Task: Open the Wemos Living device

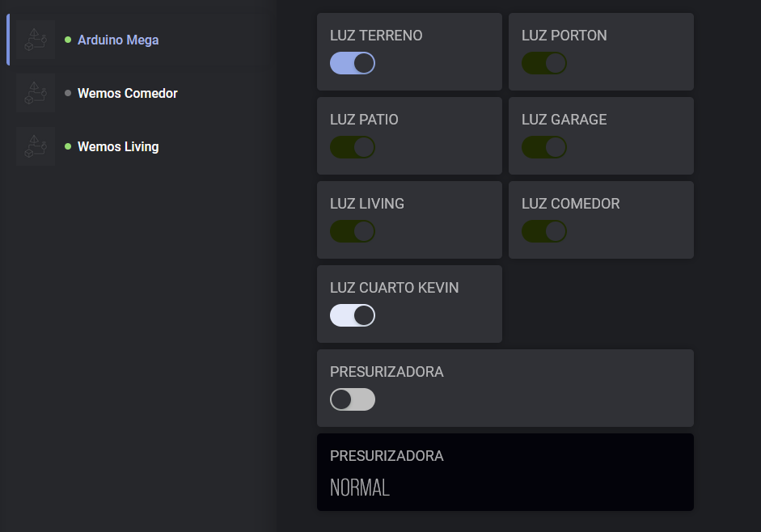Action: pos(118,146)
